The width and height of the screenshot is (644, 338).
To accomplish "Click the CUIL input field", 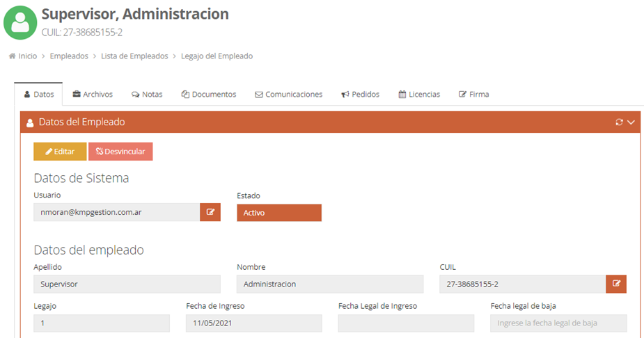I will (x=522, y=284).
